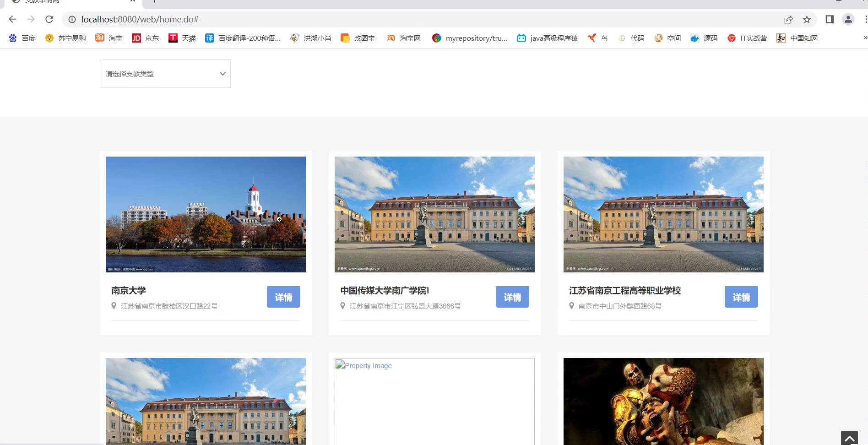Image resolution: width=868 pixels, height=445 pixels.
Task: Click the share page icon
Action: tap(788, 19)
